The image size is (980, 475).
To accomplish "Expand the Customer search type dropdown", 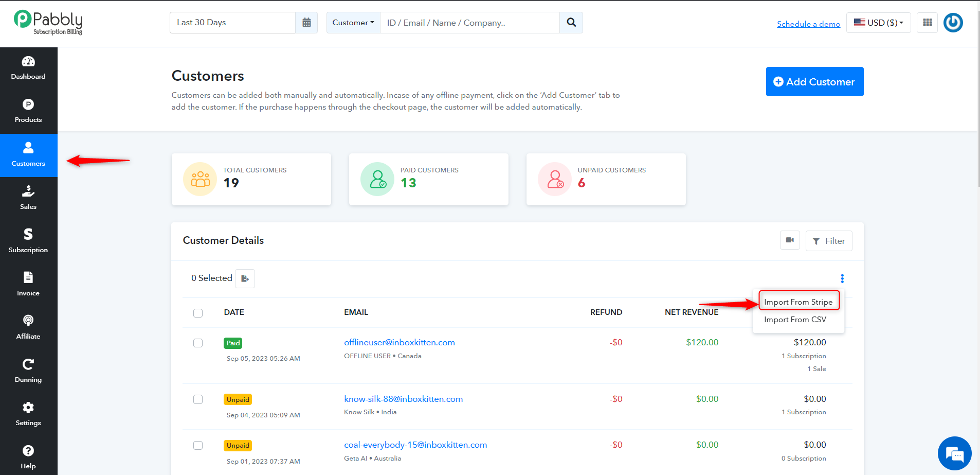I will tap(353, 23).
